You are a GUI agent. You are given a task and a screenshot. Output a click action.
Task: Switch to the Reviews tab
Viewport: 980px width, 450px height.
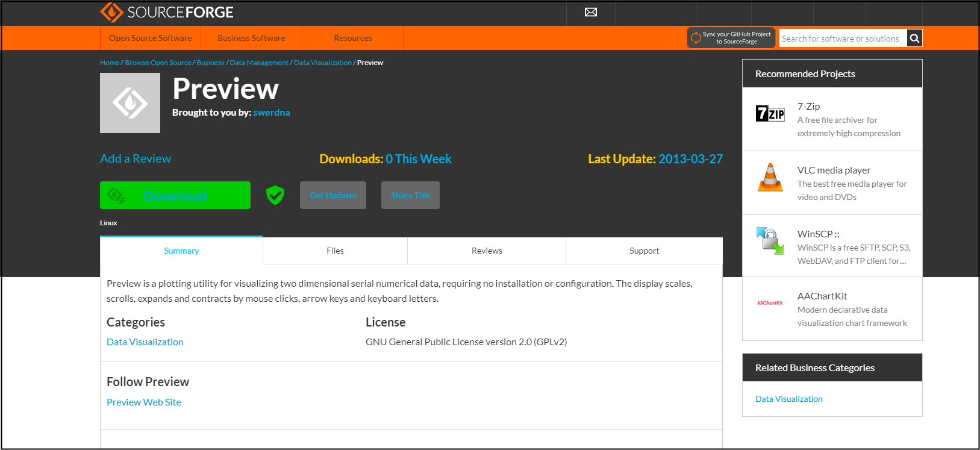[487, 251]
